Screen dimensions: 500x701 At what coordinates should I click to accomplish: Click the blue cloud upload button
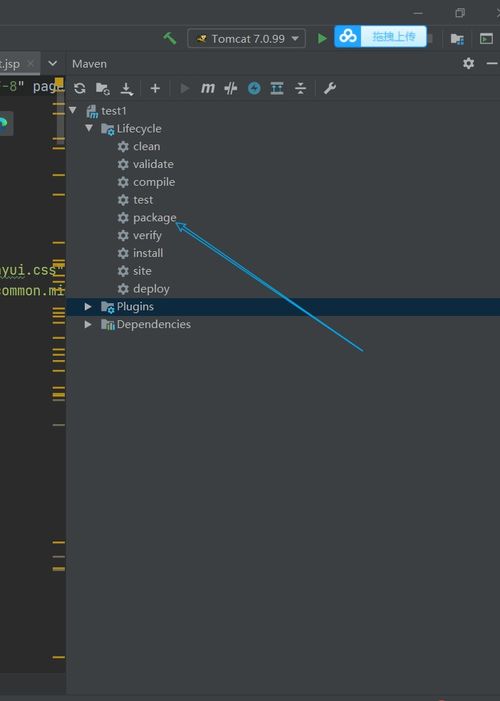pyautogui.click(x=381, y=36)
